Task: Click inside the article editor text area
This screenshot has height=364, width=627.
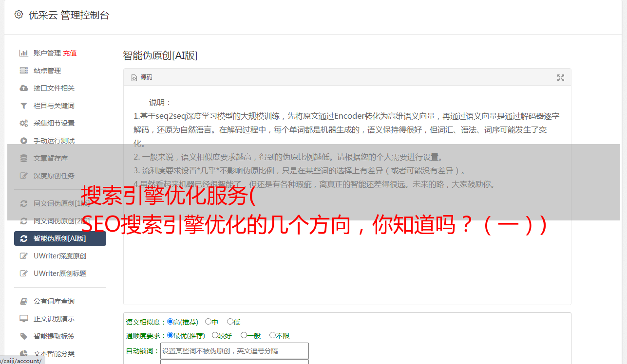Action: 347,195
